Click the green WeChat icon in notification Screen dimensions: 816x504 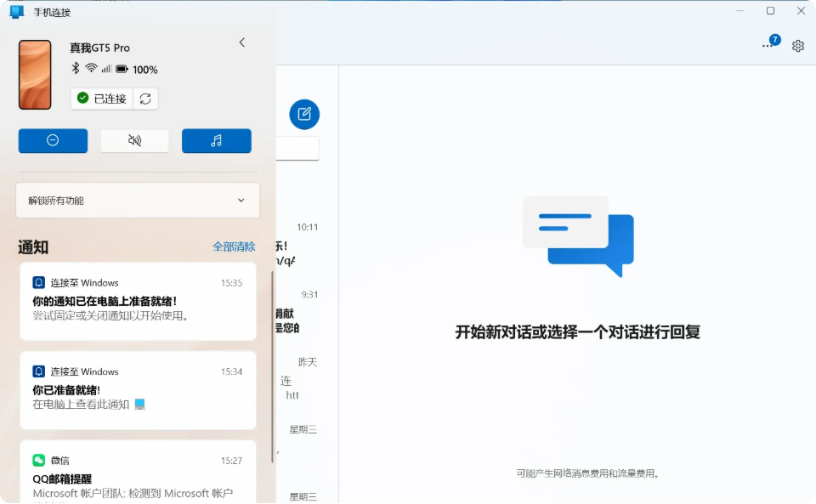click(38, 461)
